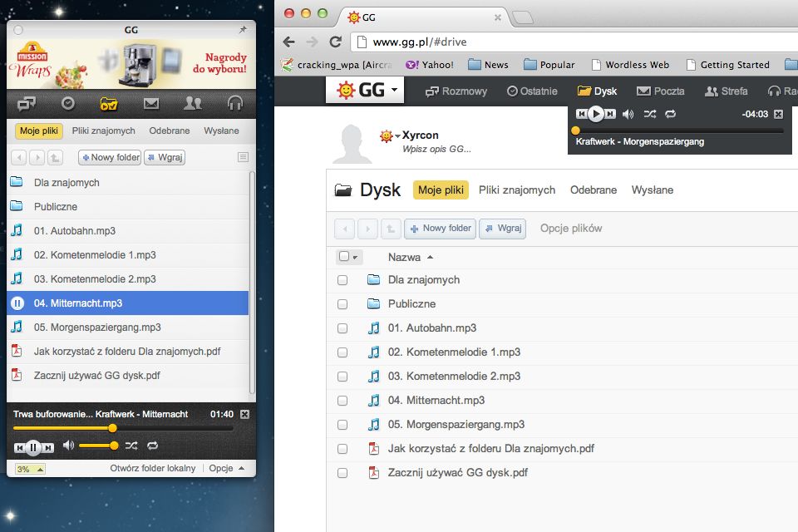Go to previous track in web player
The height and width of the screenshot is (532, 798).
[x=581, y=114]
